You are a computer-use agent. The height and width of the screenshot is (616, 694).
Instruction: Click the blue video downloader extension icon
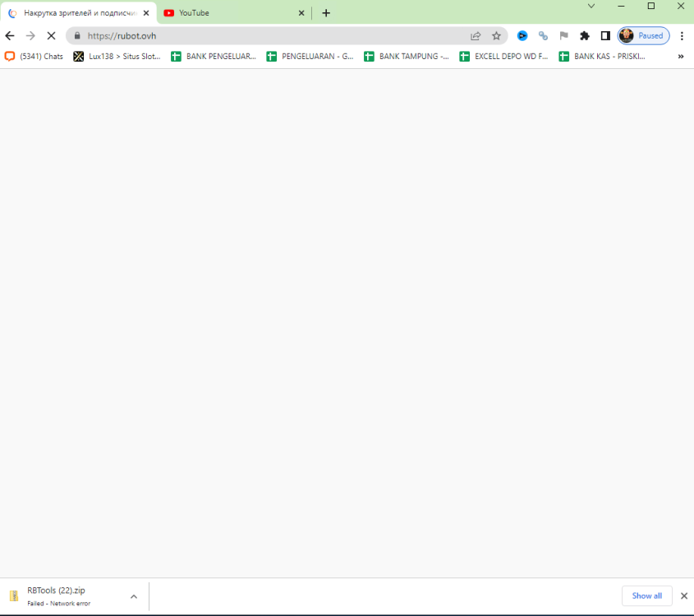click(x=523, y=36)
